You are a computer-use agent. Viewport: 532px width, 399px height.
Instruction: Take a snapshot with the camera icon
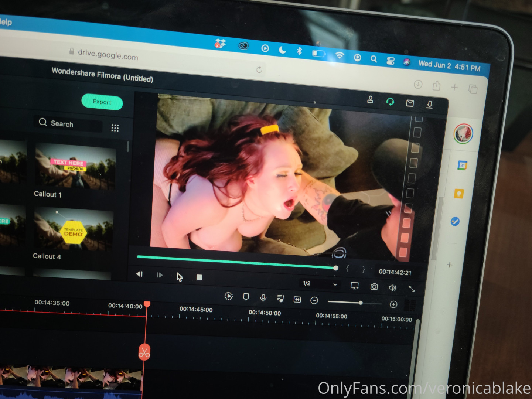[x=374, y=287]
